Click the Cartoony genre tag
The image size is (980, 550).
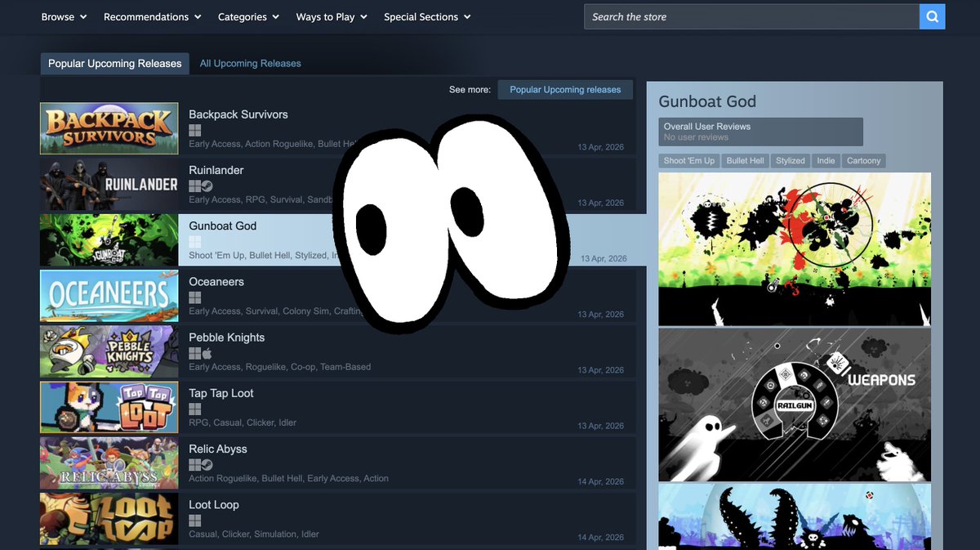pos(863,160)
